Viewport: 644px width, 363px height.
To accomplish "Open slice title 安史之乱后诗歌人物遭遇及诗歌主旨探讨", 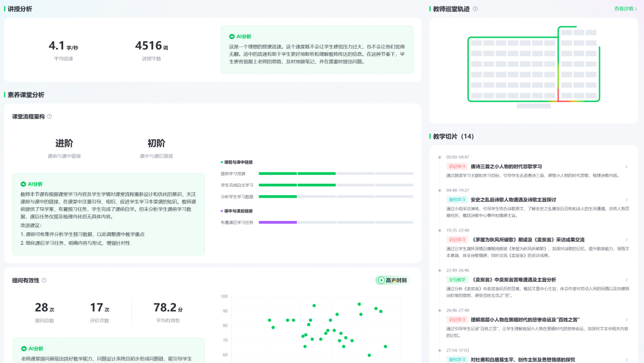I will 513,200.
